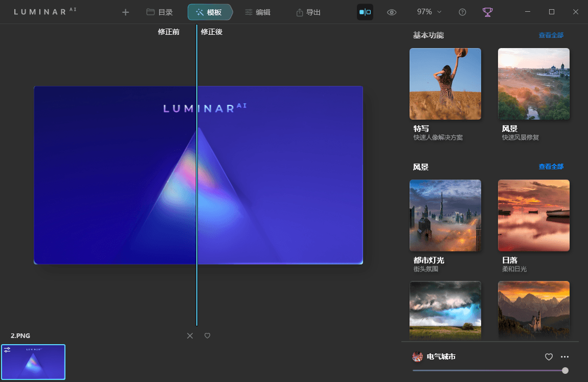Screen dimensions: 588x382
Task: Favorite the 2.PNG image with heart icon
Action: [208, 336]
